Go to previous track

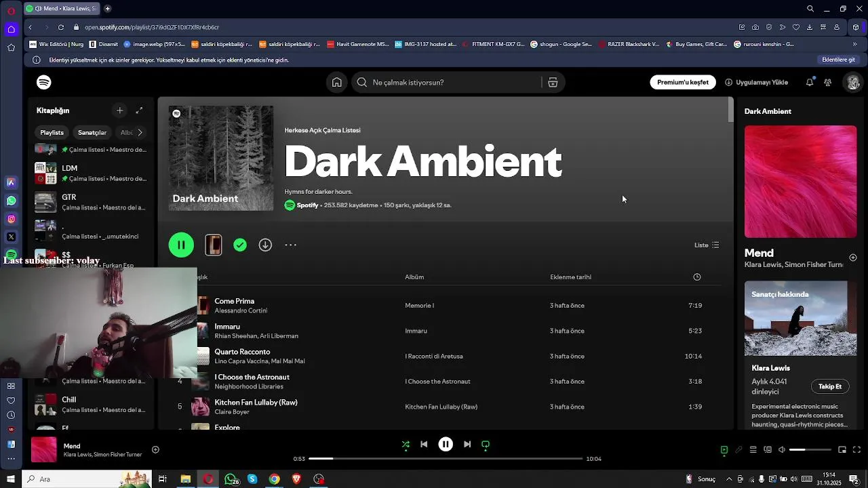pos(424,445)
